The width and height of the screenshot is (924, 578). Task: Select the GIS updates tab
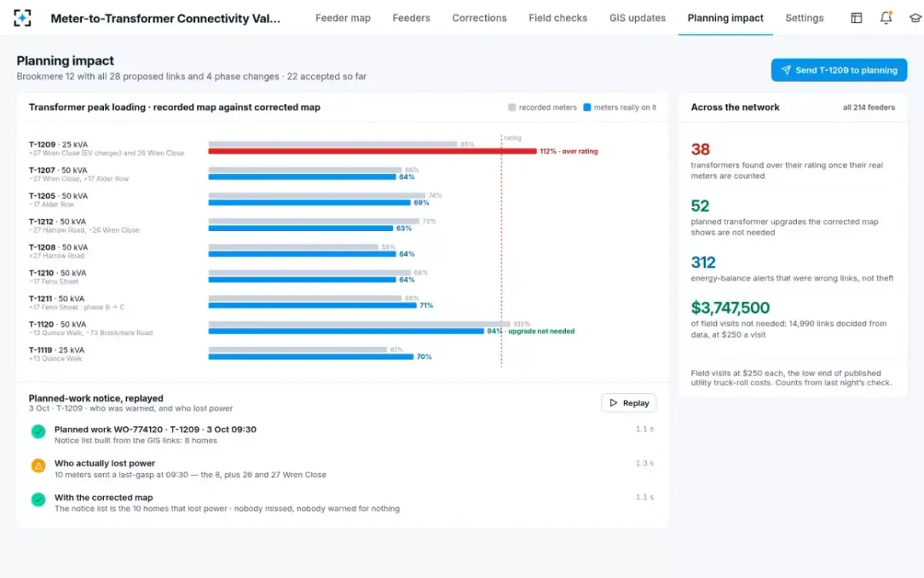pos(637,18)
